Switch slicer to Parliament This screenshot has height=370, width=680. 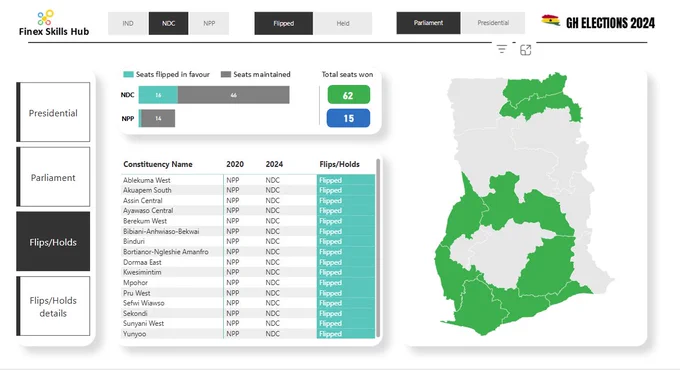point(428,23)
